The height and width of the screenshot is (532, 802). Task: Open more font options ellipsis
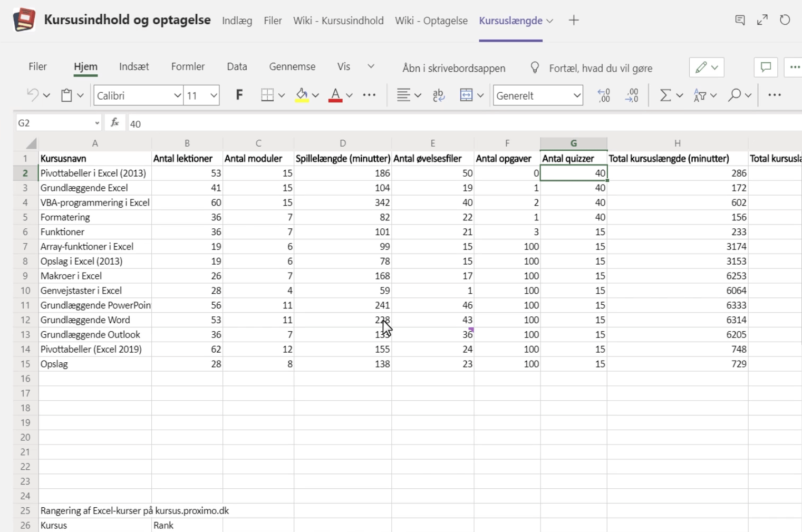pos(369,95)
